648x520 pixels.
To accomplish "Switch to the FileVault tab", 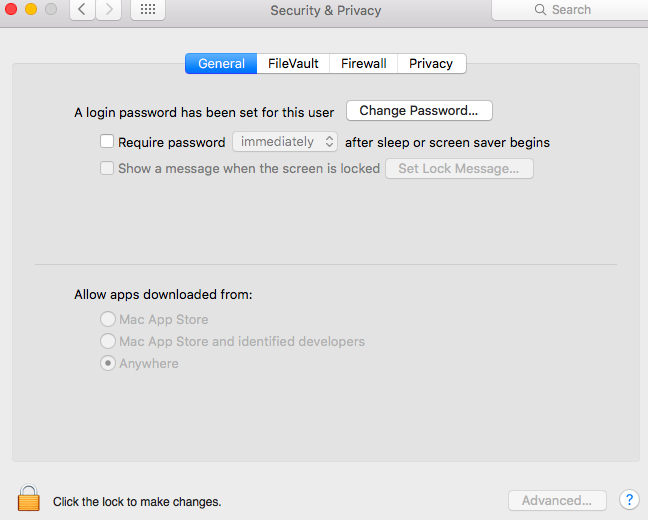I will point(293,64).
